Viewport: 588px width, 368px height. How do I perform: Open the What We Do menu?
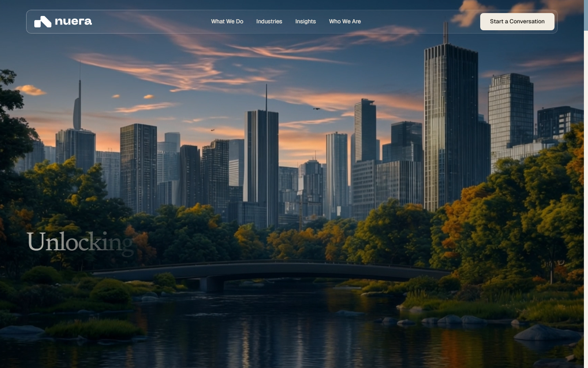[227, 21]
